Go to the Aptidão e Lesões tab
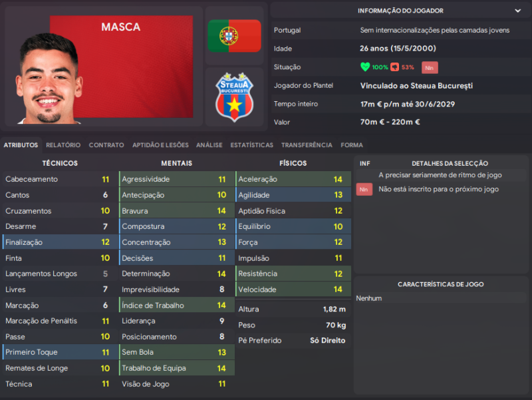Image resolution: width=532 pixels, height=400 pixels. click(x=160, y=145)
